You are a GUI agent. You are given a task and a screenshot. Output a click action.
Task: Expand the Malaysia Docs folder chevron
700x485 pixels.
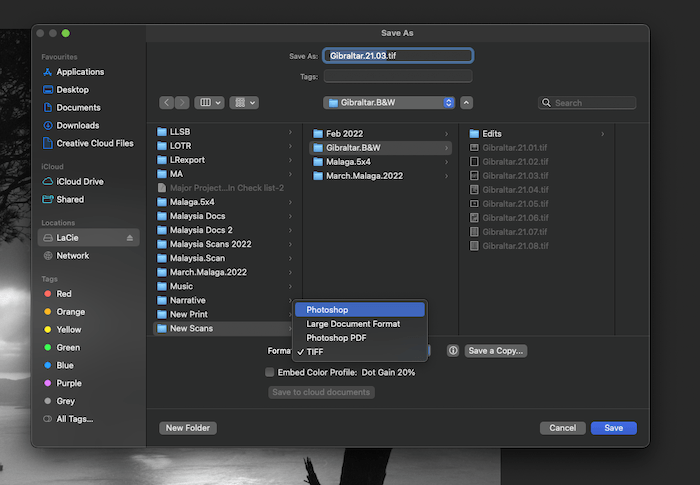click(x=291, y=216)
